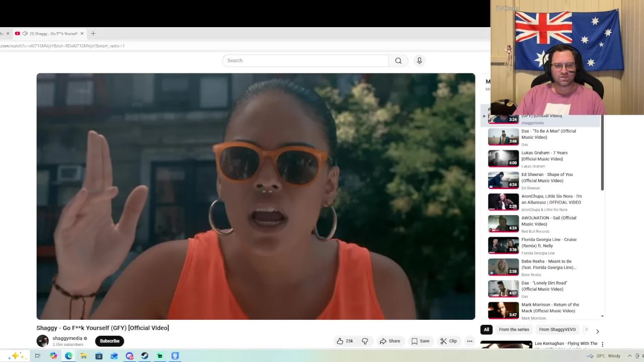Open Steam from the taskbar
Image resolution: width=644 pixels, height=362 pixels.
(144, 356)
